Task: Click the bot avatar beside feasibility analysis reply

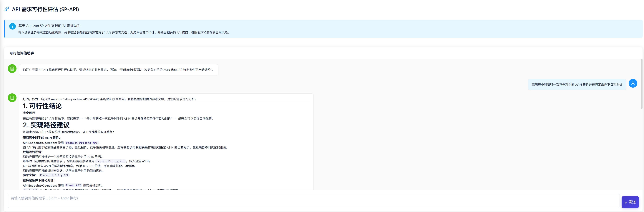Action: click(12, 98)
